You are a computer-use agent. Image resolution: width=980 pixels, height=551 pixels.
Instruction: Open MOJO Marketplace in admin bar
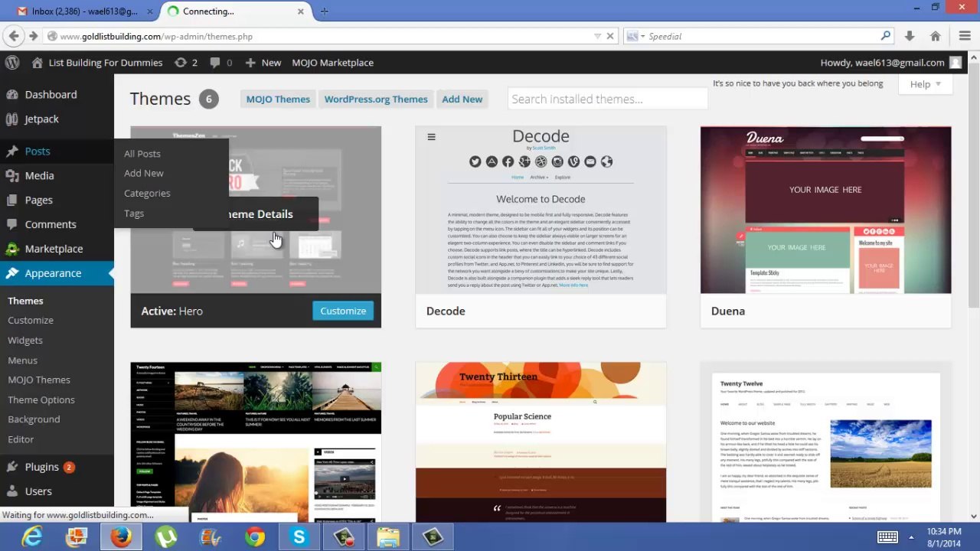point(332,63)
